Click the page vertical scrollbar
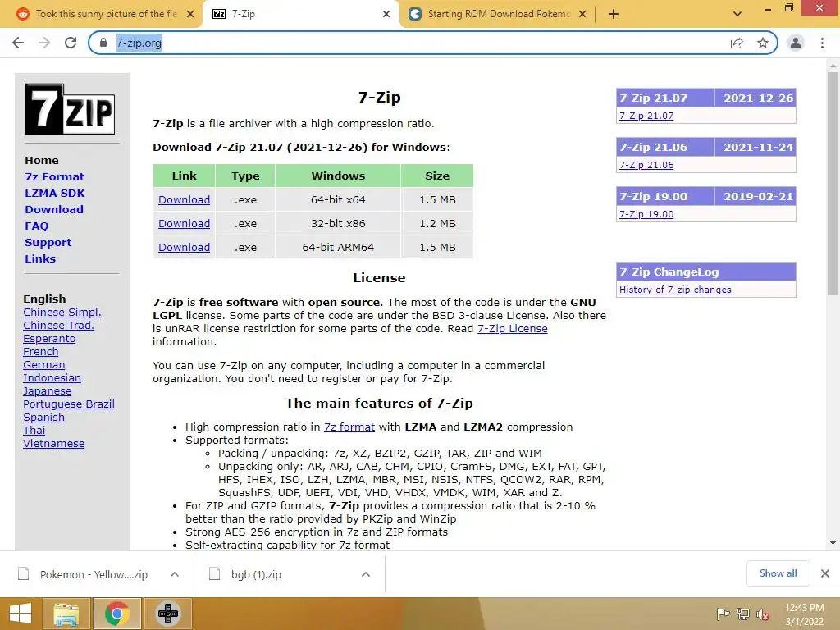This screenshot has height=630, width=840. point(833,183)
